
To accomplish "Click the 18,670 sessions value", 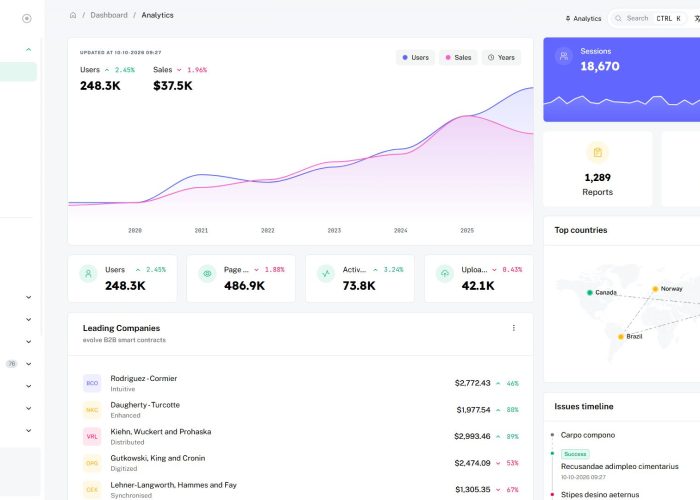I will tap(600, 67).
